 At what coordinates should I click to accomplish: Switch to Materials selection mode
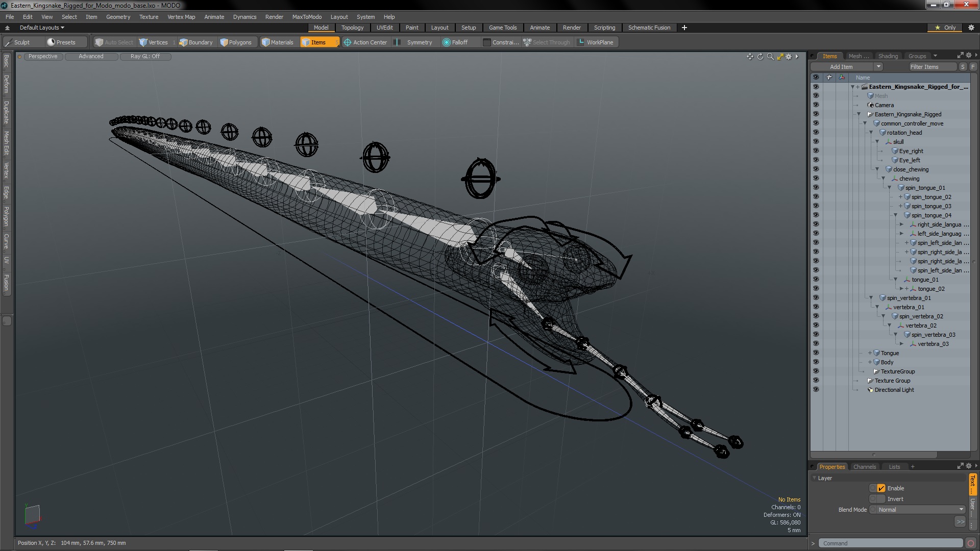[278, 42]
